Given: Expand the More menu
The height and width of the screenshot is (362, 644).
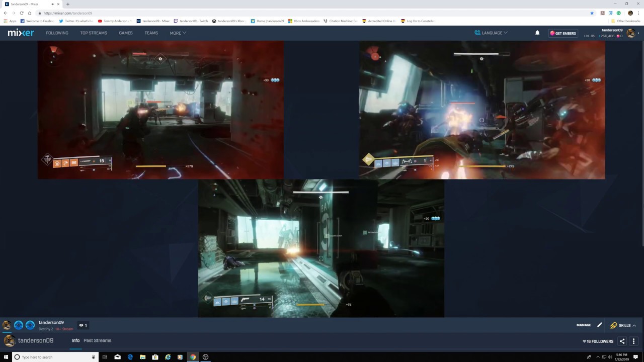Looking at the screenshot, I should pyautogui.click(x=178, y=33).
